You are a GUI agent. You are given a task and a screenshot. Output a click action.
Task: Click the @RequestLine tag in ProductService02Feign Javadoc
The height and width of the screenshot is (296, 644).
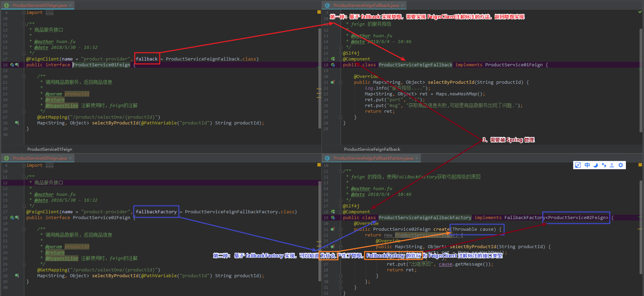point(62,258)
